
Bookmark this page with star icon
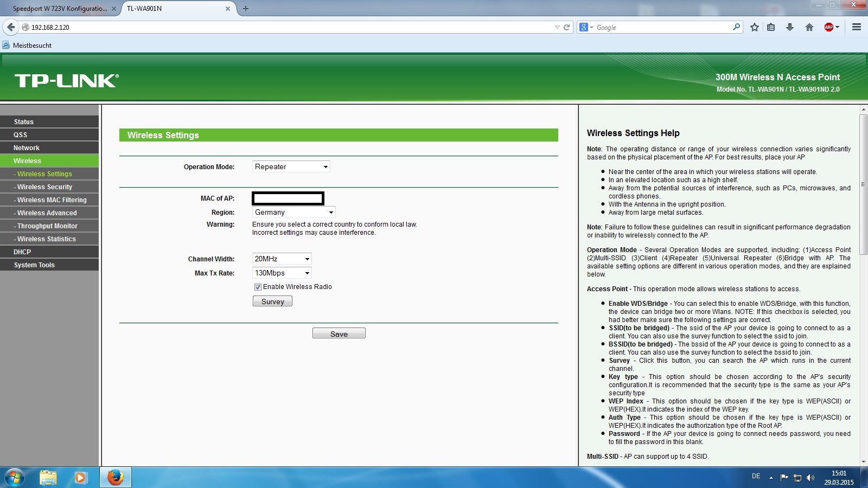tap(754, 27)
